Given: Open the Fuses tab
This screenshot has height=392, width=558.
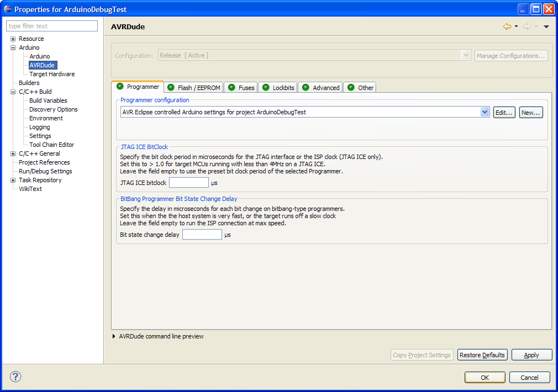Looking at the screenshot, I should click(x=241, y=88).
